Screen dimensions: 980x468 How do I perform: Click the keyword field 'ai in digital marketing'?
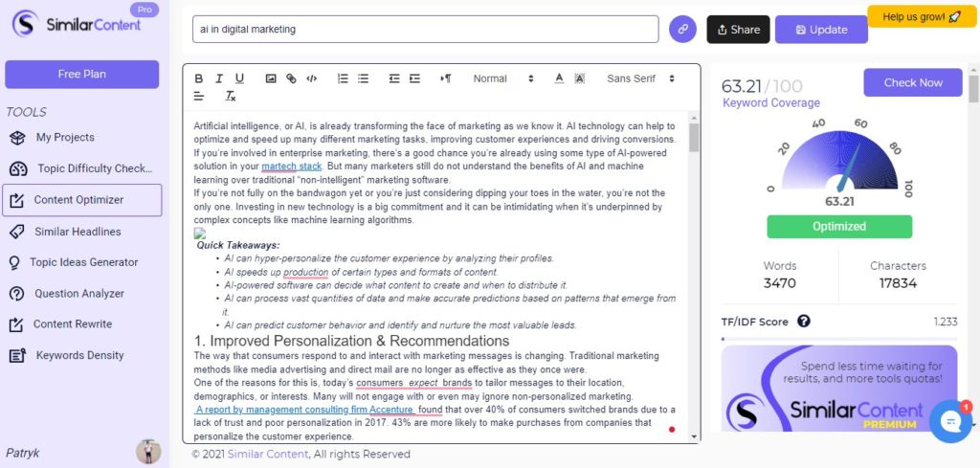click(426, 30)
